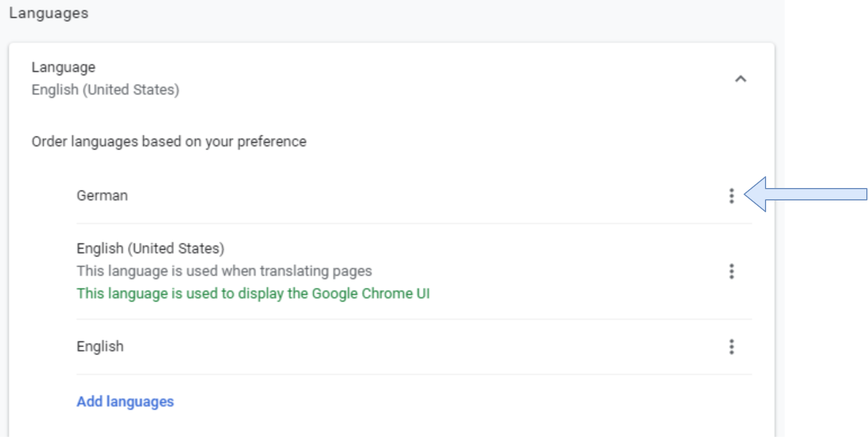Click the Language section header title
This screenshot has width=868, height=438.
tap(63, 67)
